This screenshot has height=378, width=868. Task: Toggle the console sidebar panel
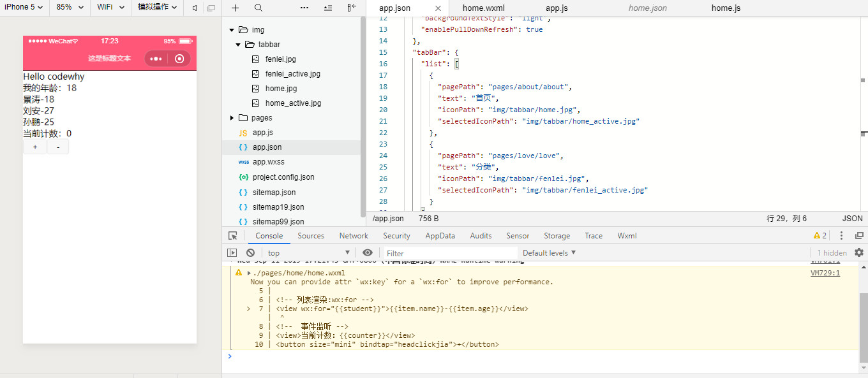tap(232, 253)
